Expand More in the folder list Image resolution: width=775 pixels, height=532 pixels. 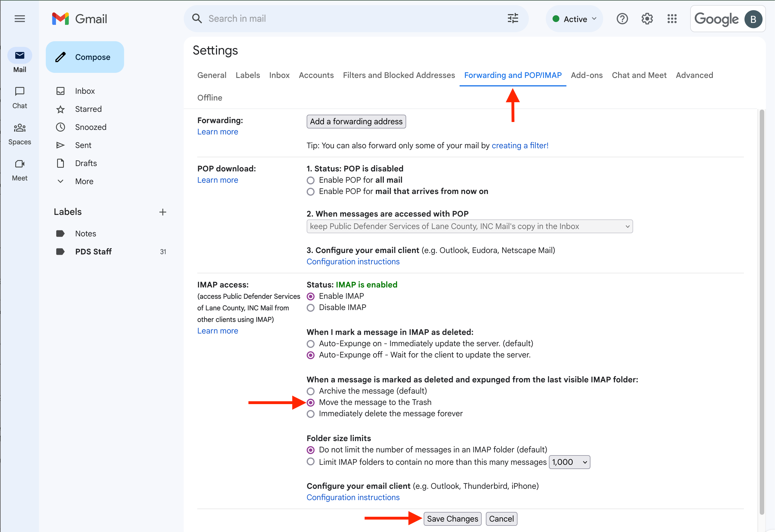[84, 181]
